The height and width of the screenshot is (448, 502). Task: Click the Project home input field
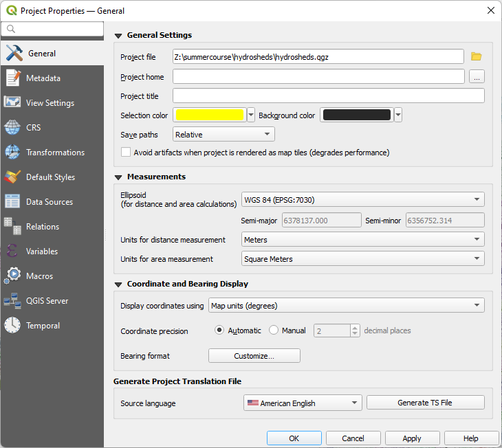(x=318, y=77)
